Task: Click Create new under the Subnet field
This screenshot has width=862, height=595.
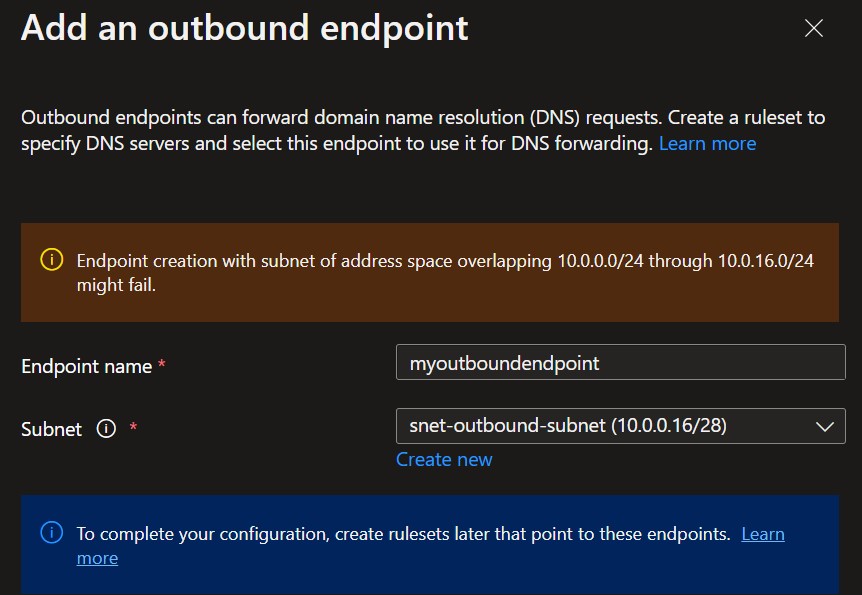Action: coord(444,459)
